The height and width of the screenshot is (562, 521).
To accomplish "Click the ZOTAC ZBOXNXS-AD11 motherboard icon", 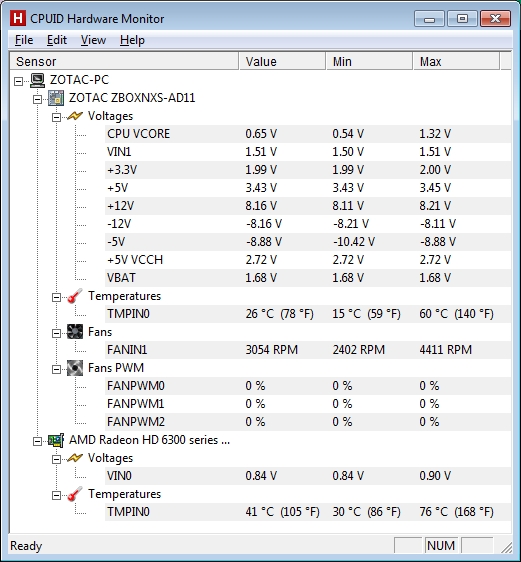I will pos(56,98).
